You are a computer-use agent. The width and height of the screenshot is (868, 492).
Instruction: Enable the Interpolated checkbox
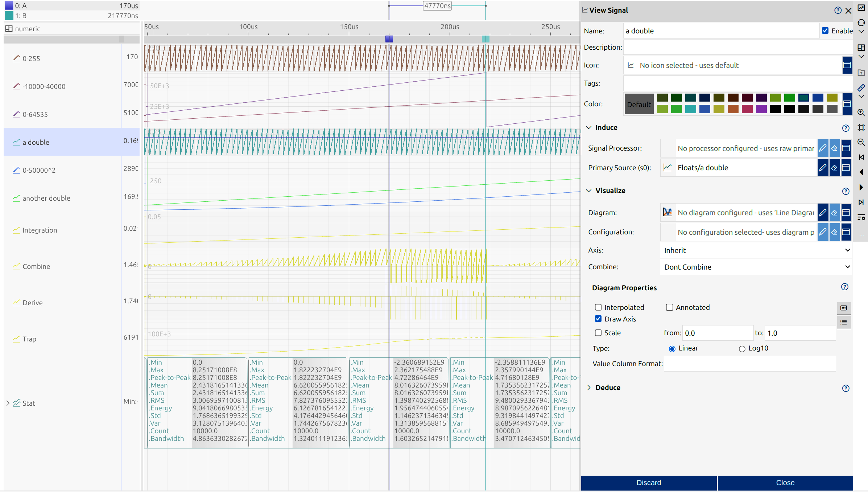click(x=598, y=307)
